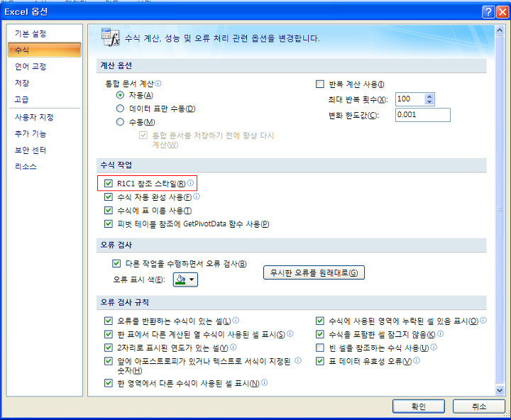Screen dimensions: 511x420
Task: Click info icon beside 오류를 반환하는 수식이 있는 셀
Action: point(236,320)
